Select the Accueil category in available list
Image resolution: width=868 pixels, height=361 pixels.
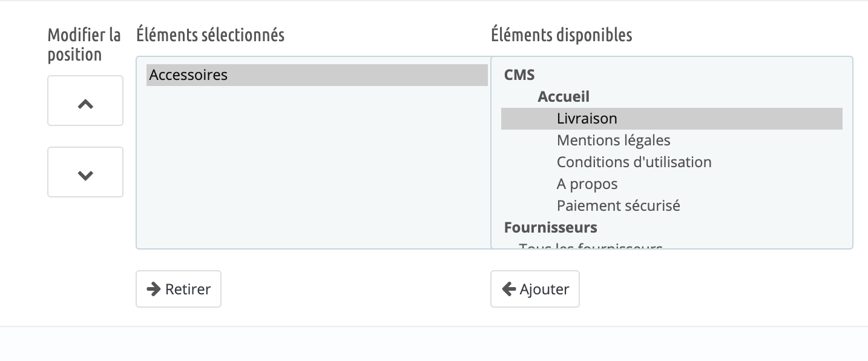pos(563,96)
